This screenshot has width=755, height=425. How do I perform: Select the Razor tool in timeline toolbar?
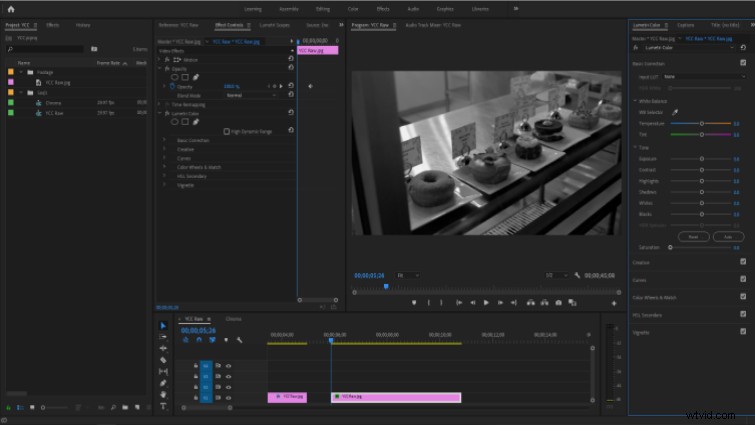coord(163,360)
